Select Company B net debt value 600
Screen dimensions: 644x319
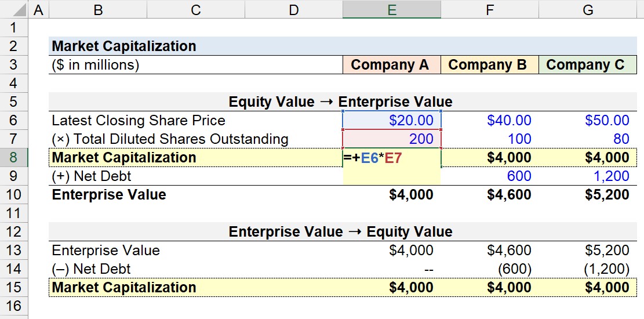coord(490,176)
